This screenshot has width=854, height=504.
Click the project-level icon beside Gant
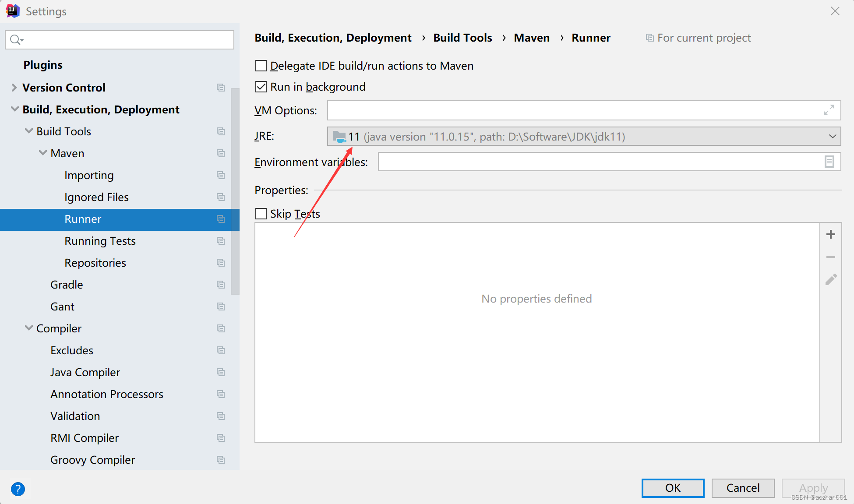[221, 307]
